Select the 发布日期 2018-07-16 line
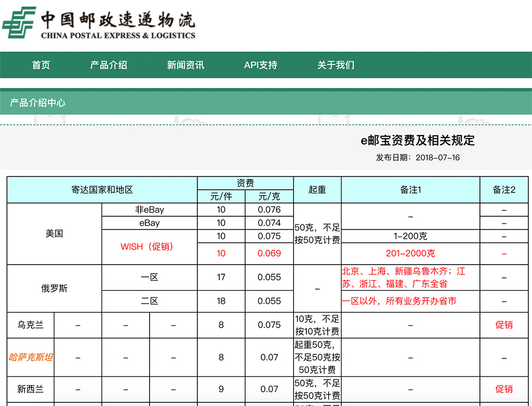This screenshot has width=532, height=406. tap(418, 158)
